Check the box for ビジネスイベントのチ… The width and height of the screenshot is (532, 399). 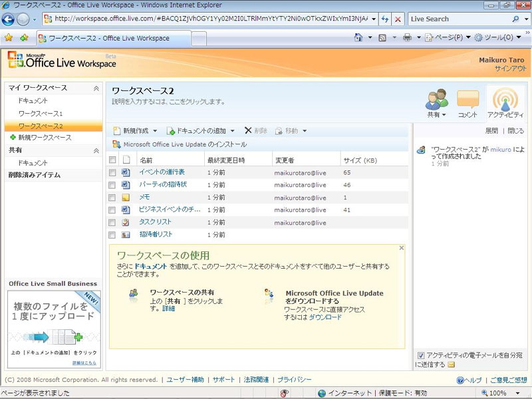(x=112, y=210)
